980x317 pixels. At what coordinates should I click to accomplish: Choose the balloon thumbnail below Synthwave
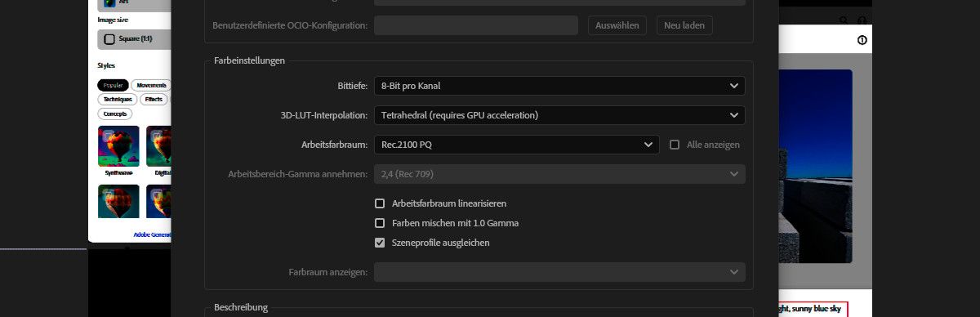118,201
